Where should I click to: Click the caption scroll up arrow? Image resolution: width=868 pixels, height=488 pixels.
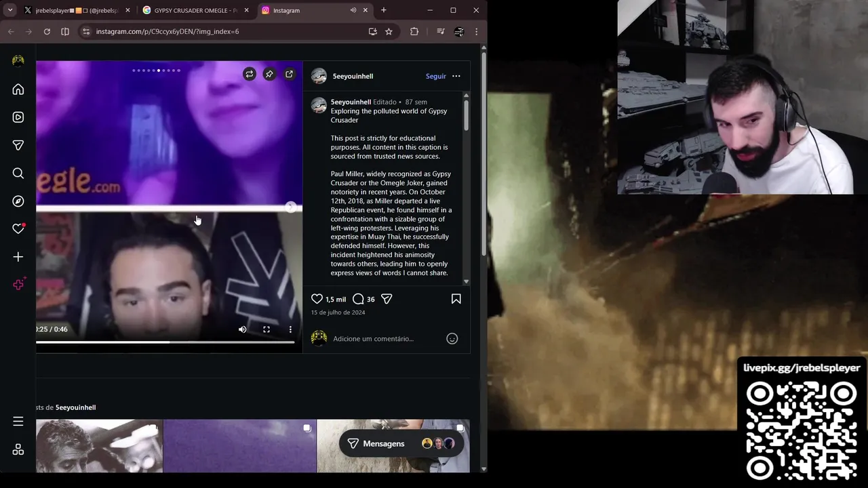(x=466, y=96)
